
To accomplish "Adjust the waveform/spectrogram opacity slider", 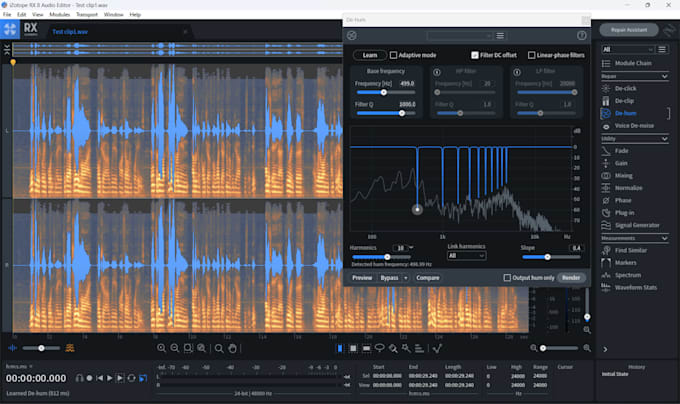I will click(x=41, y=348).
